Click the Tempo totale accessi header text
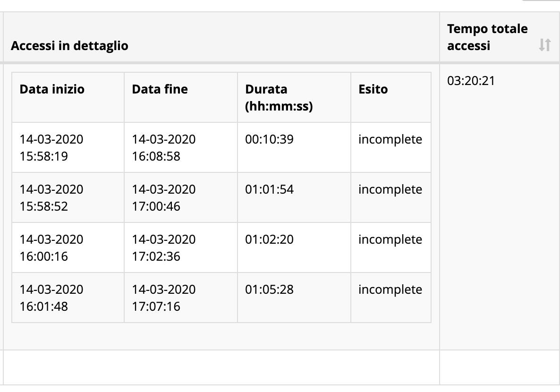 pos(487,37)
